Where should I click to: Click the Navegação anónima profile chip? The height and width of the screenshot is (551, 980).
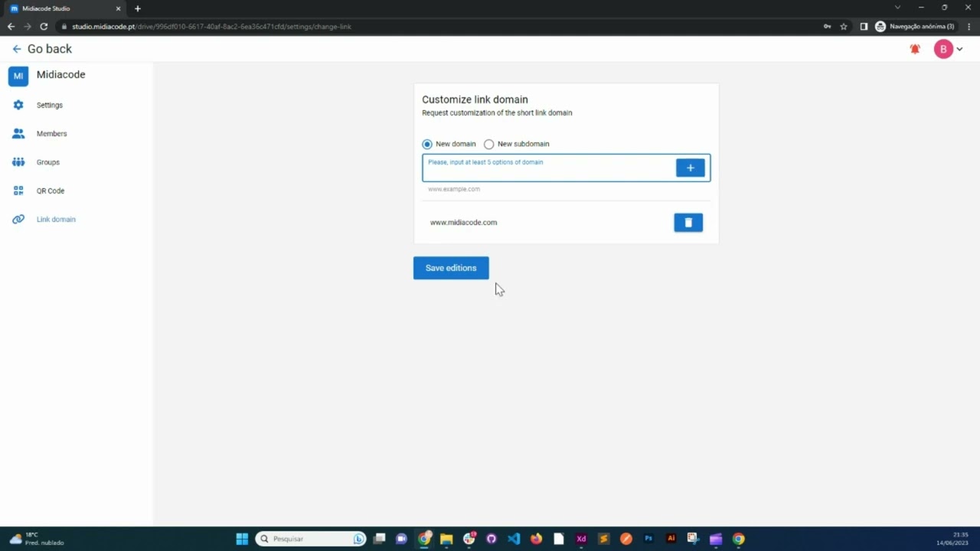coord(915,27)
